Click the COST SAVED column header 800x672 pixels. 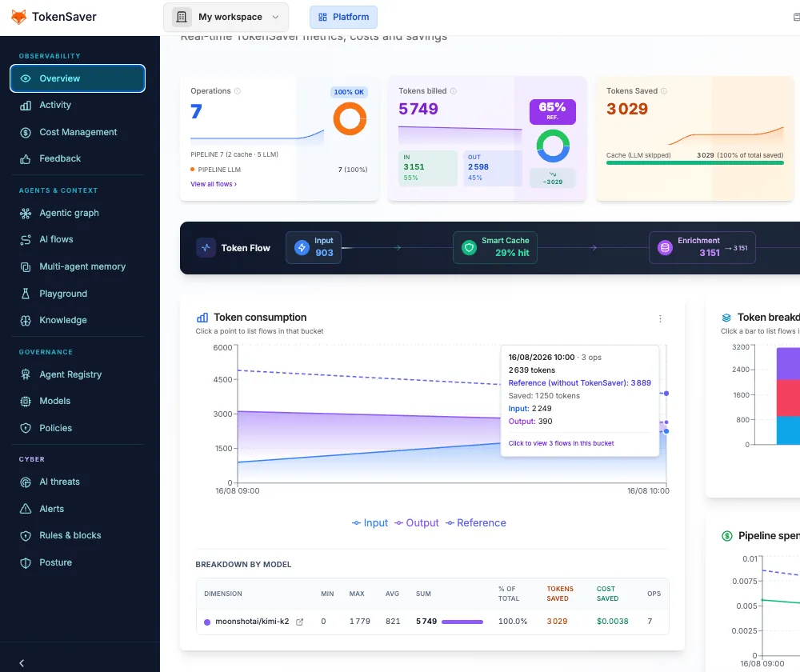607,594
